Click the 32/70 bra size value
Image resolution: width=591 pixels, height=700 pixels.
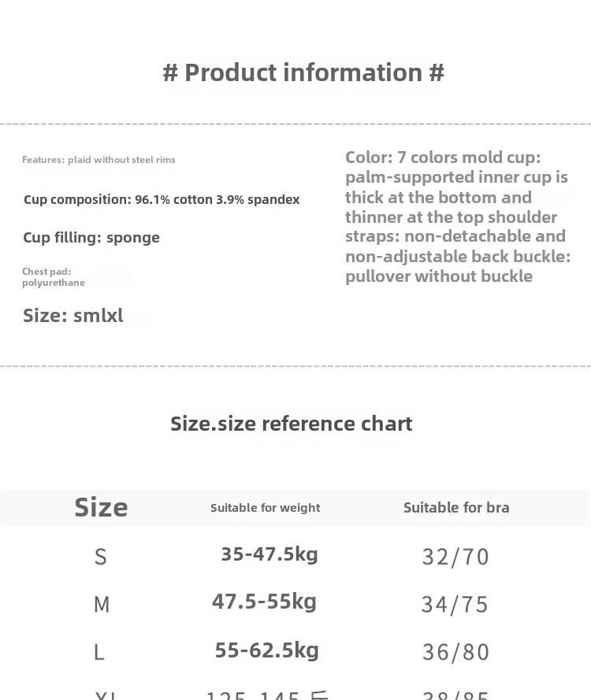pyautogui.click(x=455, y=557)
